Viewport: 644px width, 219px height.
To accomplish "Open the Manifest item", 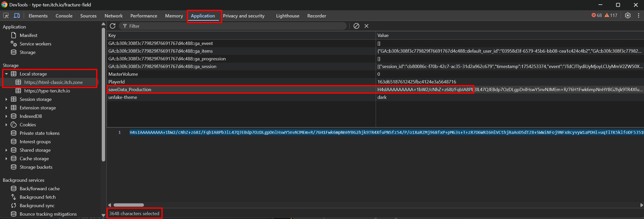I will pos(29,35).
